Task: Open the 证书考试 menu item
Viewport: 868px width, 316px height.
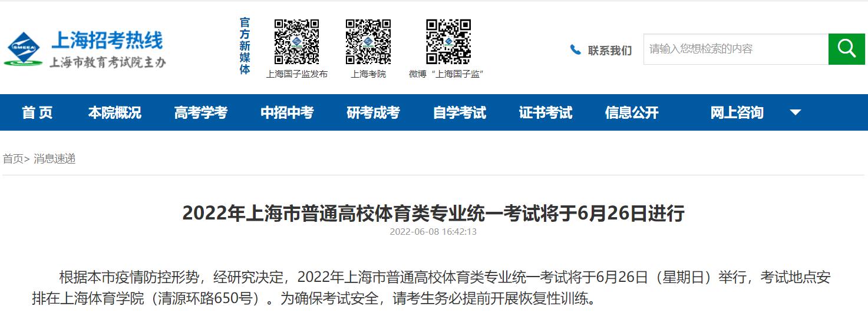Action: pyautogui.click(x=546, y=112)
